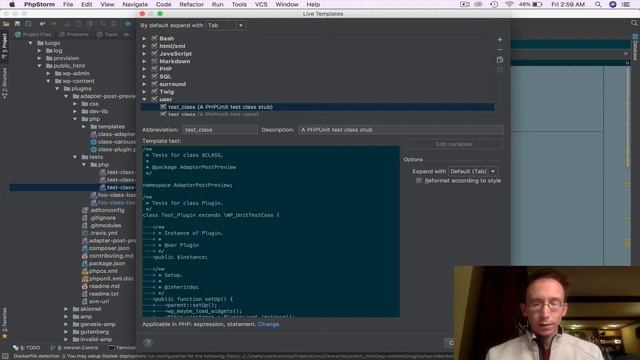Open the Terminal tool window tab
This screenshot has height=360, width=640.
(x=122, y=348)
